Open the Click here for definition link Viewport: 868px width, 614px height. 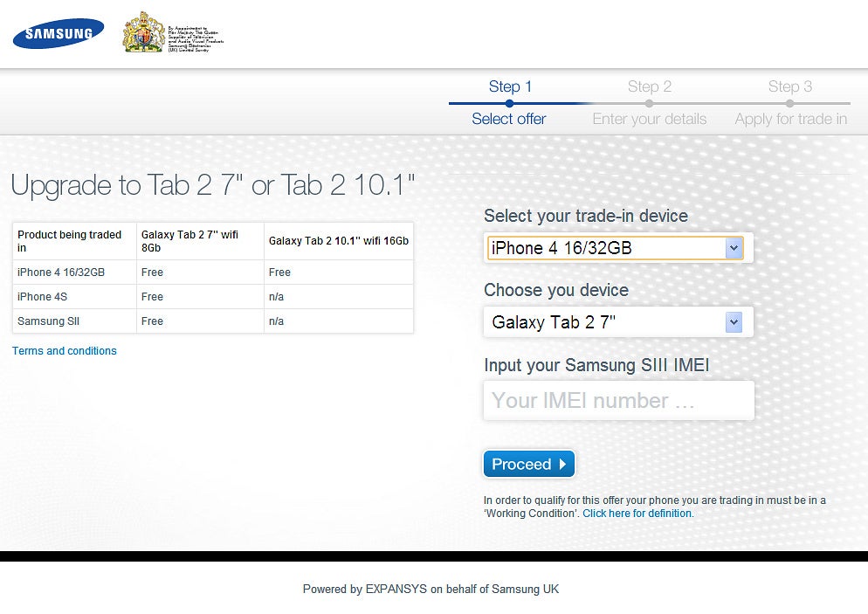[637, 514]
